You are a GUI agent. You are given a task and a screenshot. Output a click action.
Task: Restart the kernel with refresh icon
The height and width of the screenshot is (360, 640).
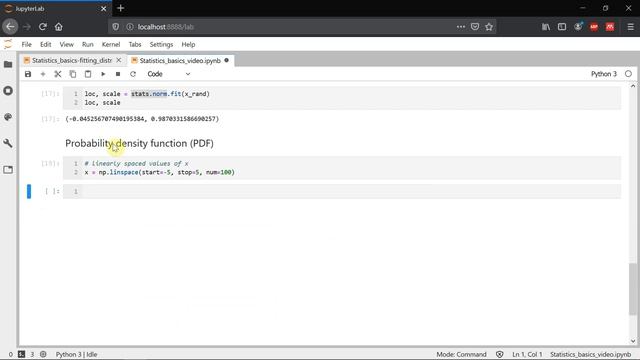pos(133,74)
